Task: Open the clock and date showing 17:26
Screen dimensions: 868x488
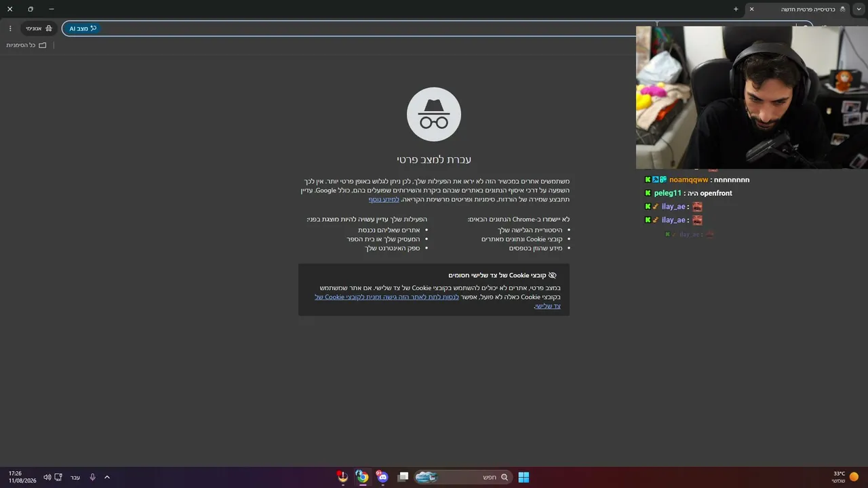Action: tap(22, 477)
